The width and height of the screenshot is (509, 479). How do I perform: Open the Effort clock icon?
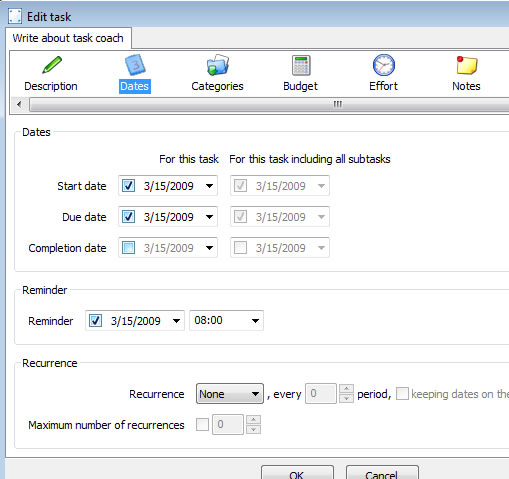coord(384,65)
